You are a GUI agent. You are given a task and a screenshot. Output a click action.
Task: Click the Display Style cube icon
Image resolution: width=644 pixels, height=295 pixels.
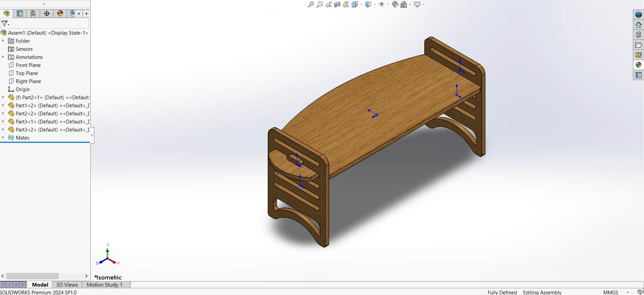(x=369, y=4)
